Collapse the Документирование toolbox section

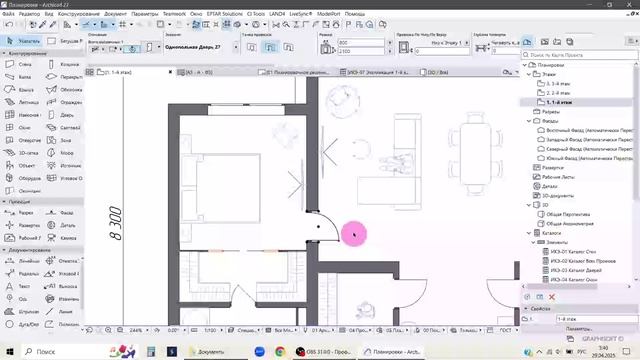4,250
